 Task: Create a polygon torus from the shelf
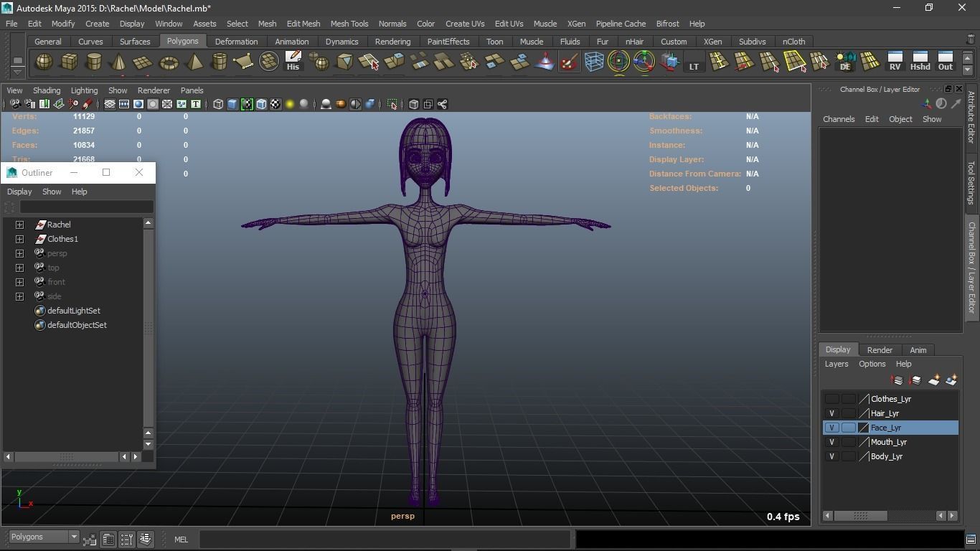tap(169, 62)
